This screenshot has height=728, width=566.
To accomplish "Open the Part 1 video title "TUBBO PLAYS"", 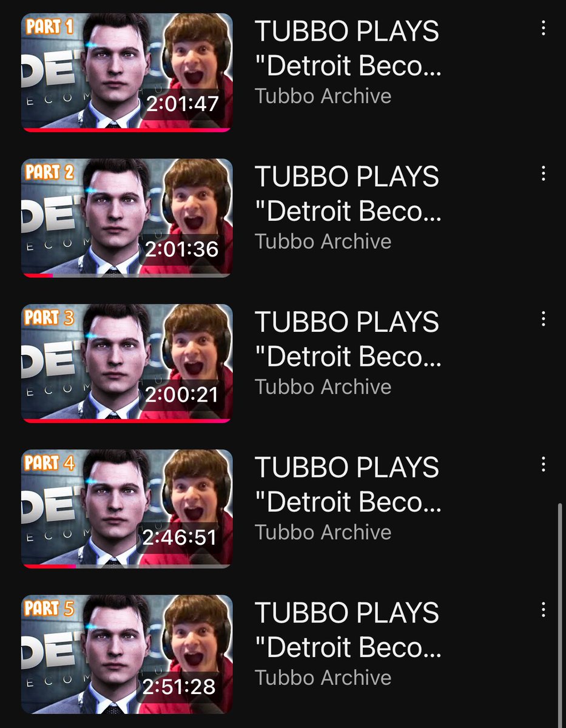I will tap(347, 31).
